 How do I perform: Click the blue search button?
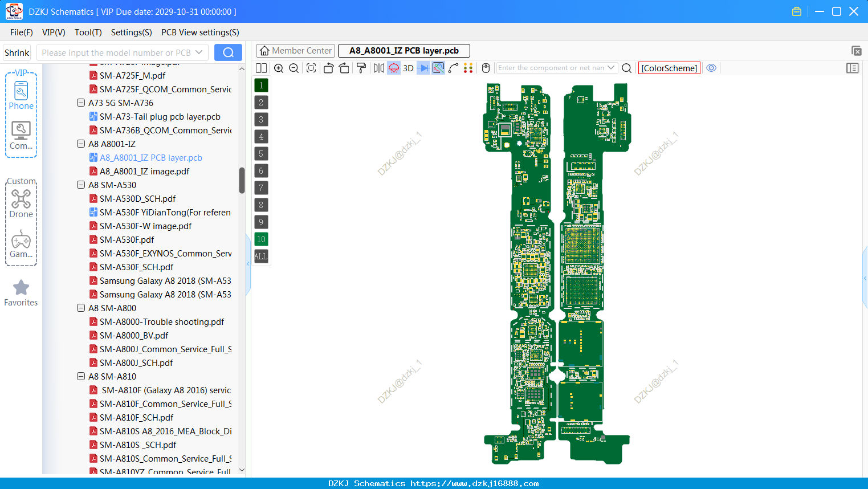click(228, 52)
